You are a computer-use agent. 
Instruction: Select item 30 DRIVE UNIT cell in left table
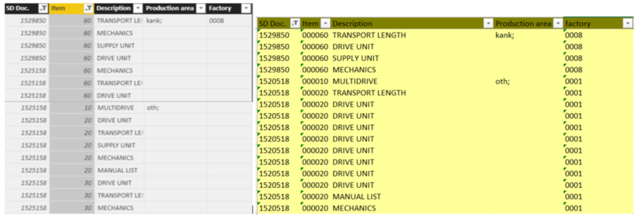click(119, 183)
